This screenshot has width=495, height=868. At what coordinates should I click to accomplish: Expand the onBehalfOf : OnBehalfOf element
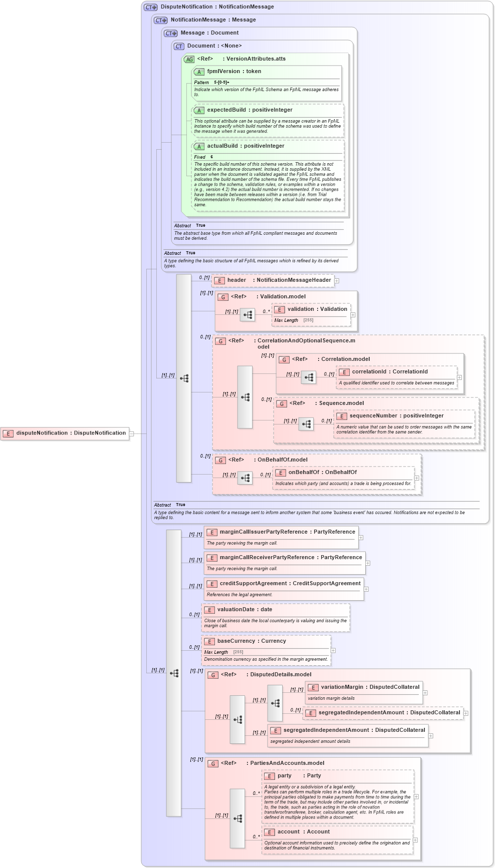click(417, 478)
